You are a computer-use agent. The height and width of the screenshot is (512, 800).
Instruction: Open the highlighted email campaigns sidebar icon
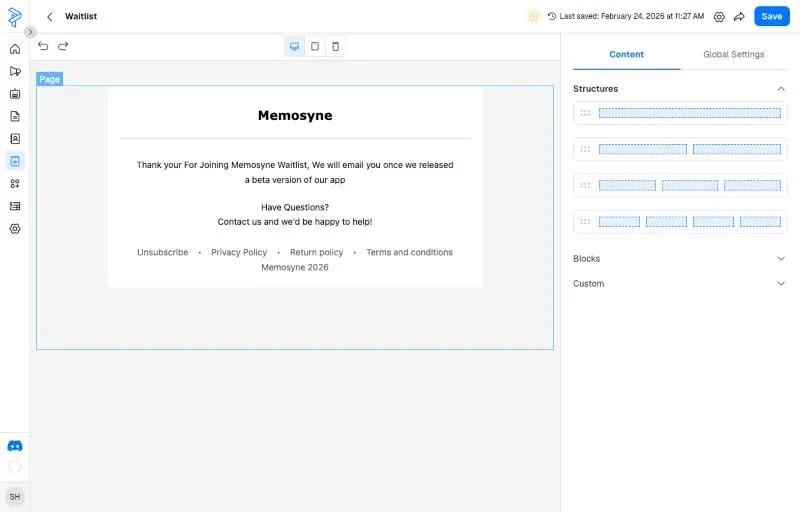(15, 161)
